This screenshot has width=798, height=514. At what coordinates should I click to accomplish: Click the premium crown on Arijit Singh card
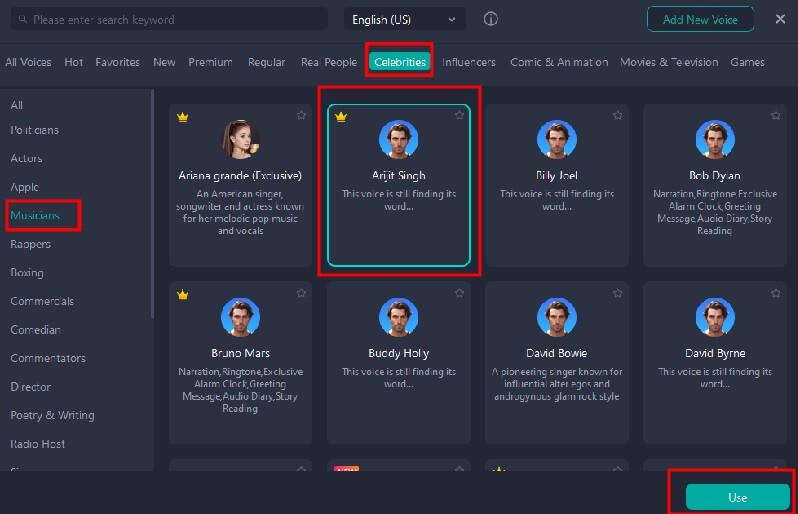tap(341, 117)
